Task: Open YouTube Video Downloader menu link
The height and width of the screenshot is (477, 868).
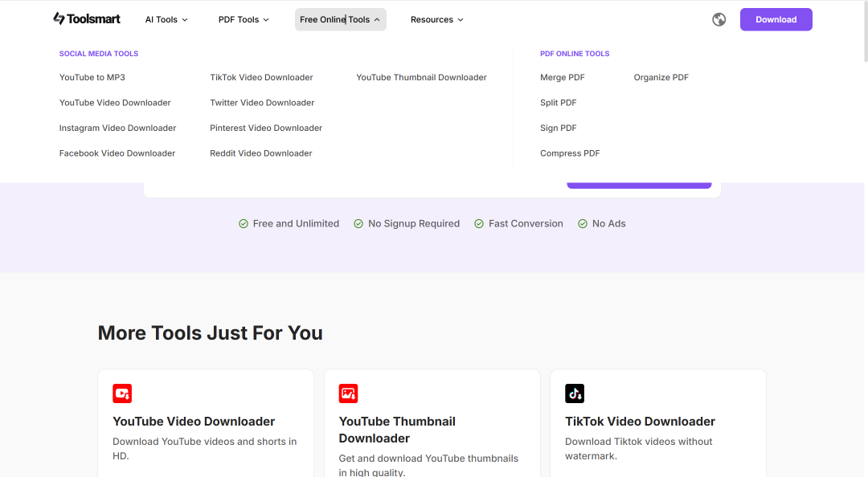Action: point(115,103)
